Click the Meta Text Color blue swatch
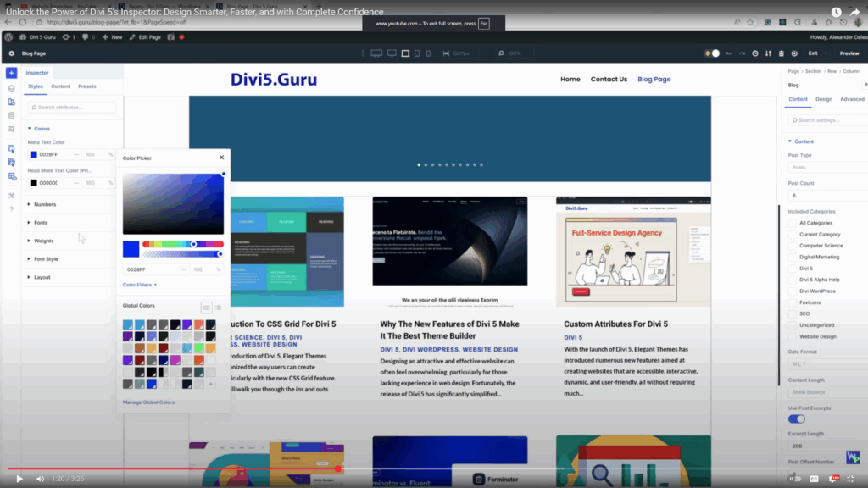Screen dimensions: 868x488 (33, 154)
